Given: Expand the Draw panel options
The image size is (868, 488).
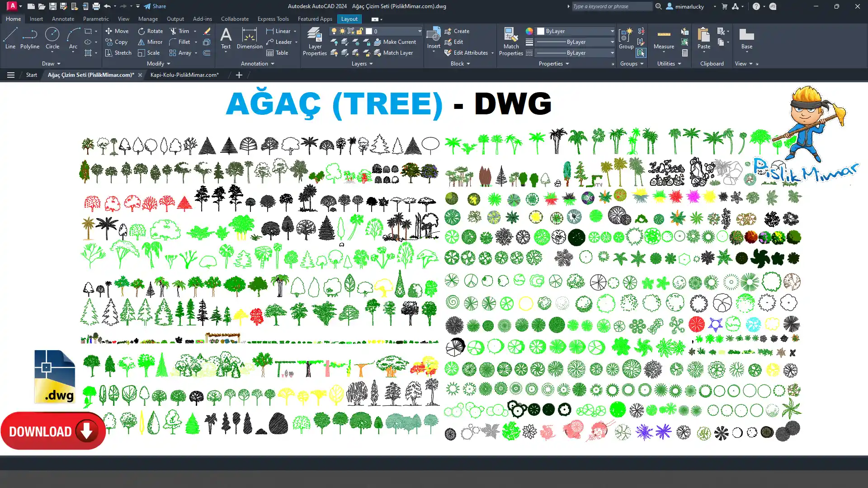Looking at the screenshot, I should tap(51, 64).
